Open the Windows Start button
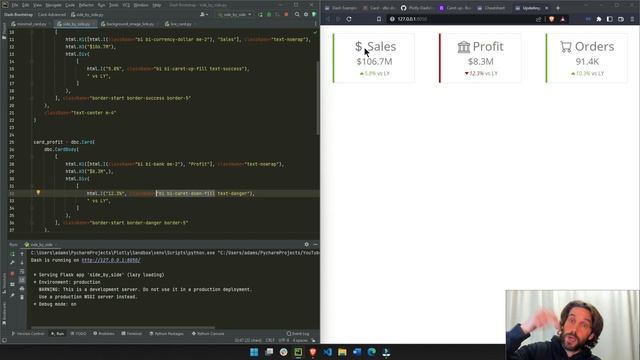 click(x=254, y=352)
